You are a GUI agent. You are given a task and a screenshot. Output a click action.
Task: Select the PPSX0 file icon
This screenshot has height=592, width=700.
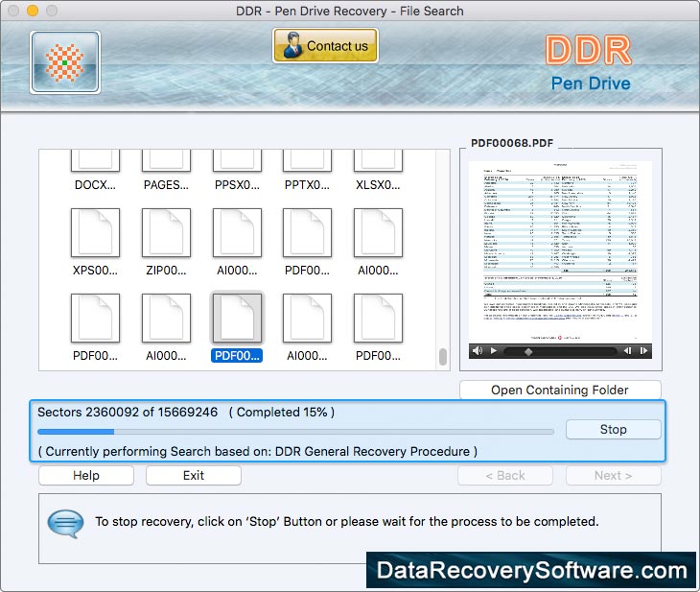coord(237,160)
